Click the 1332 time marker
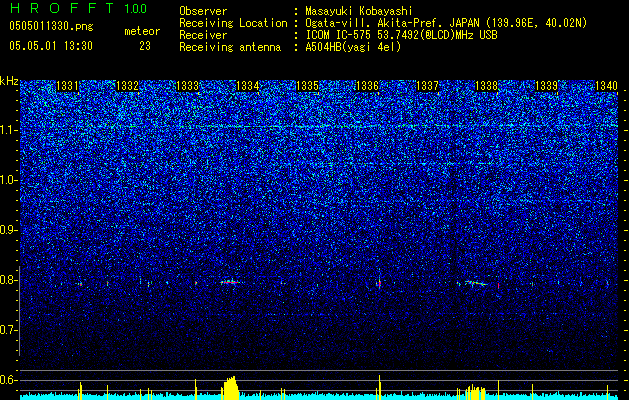Screen dimensions: 629x400 (x=127, y=86)
